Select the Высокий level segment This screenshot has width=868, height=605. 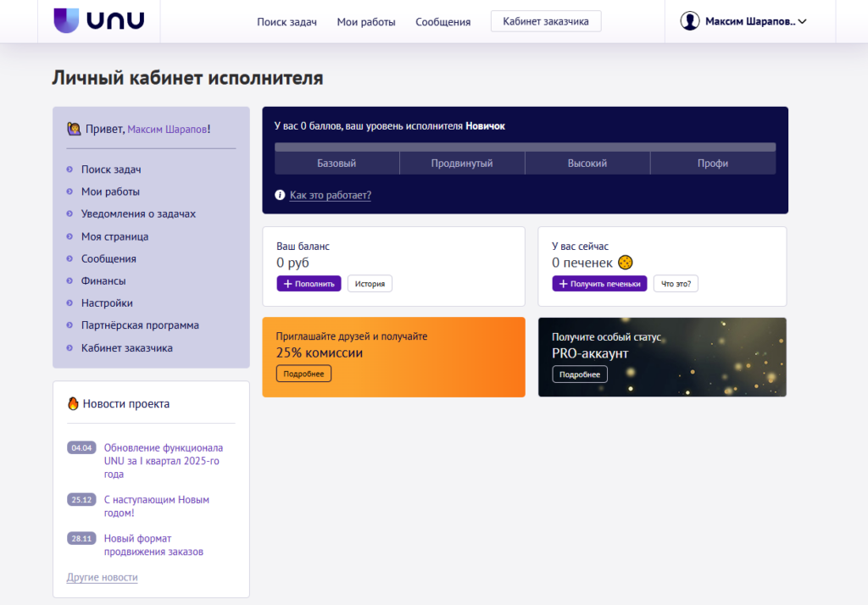click(x=587, y=164)
